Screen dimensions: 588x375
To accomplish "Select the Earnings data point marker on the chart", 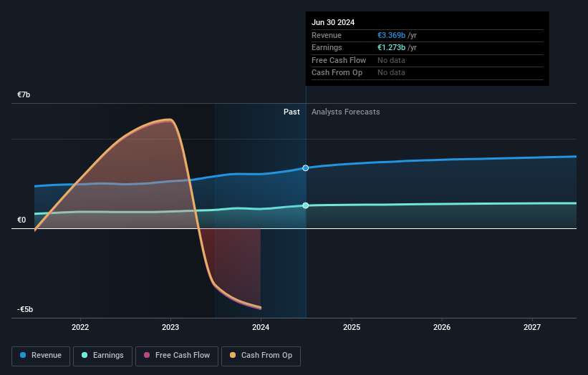I will [306, 205].
